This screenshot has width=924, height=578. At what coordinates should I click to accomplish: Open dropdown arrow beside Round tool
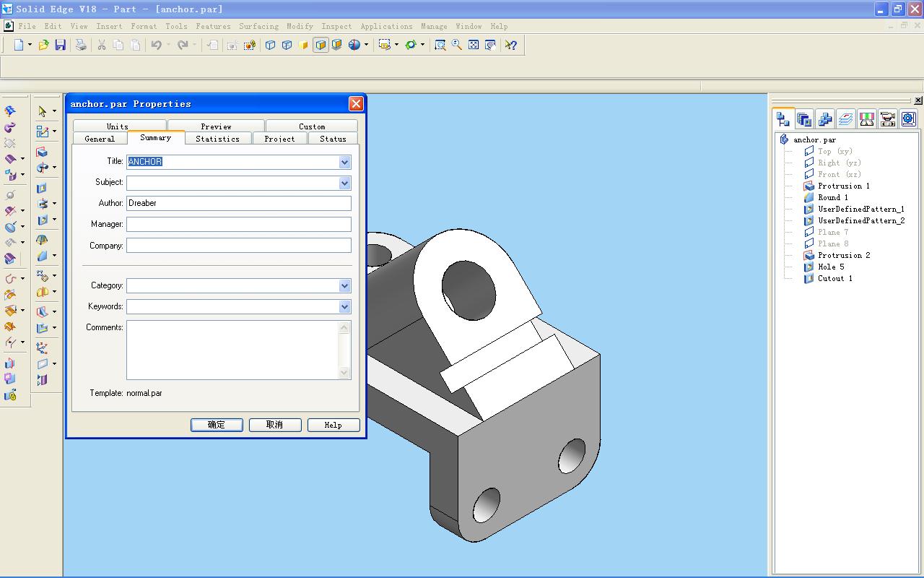coord(54,256)
